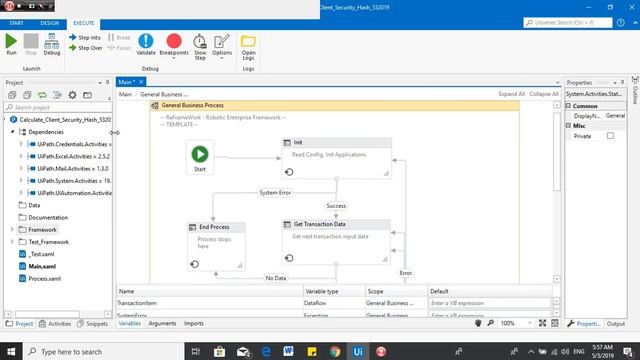Collapse the Dependencies tree node
This screenshot has width=640, height=360.
[12, 132]
